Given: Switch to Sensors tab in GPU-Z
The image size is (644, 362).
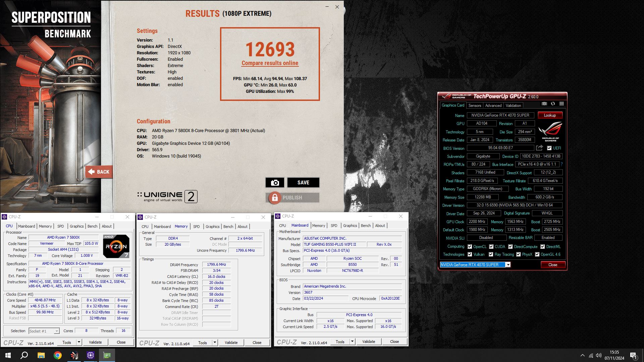Looking at the screenshot, I should [475, 106].
